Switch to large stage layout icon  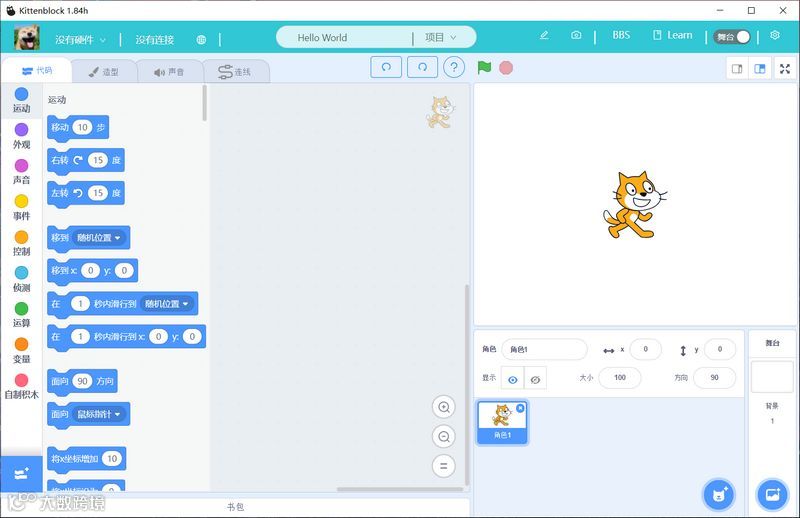pos(760,68)
